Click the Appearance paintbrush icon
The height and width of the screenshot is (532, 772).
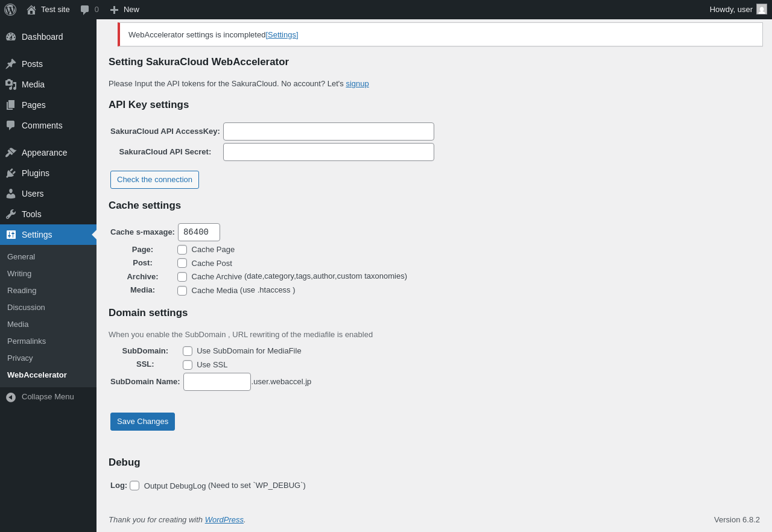11,153
